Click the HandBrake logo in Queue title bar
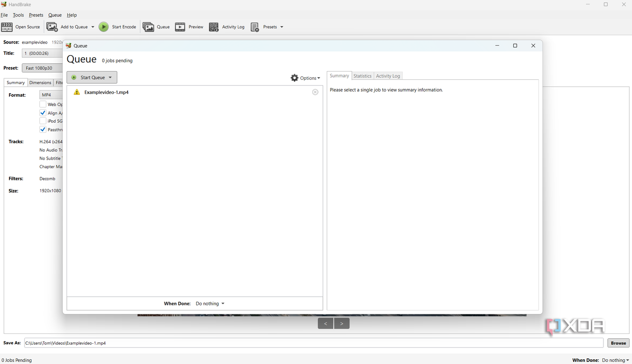The width and height of the screenshot is (632, 364). click(68, 45)
